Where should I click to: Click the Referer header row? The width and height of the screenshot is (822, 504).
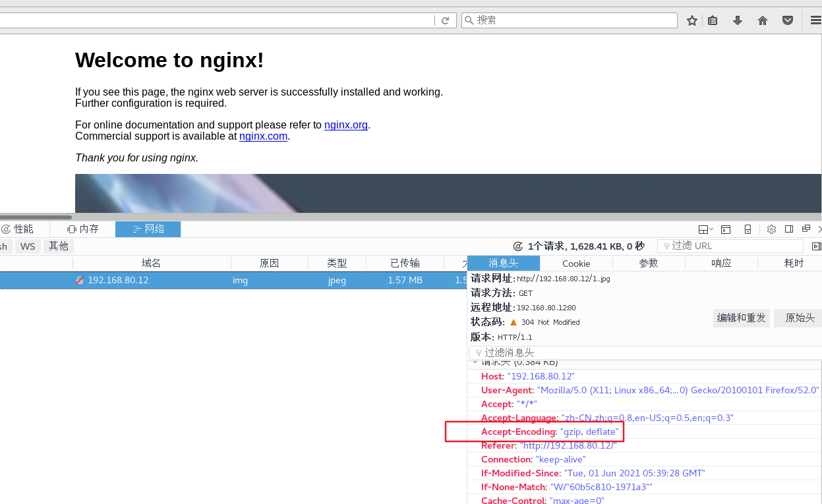(645, 445)
